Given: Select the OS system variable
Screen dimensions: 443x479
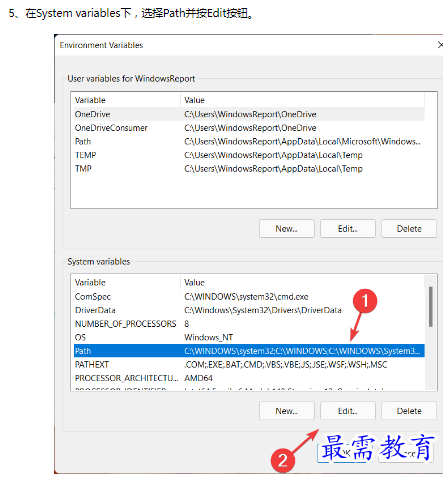Looking at the screenshot, I should pos(249,337).
